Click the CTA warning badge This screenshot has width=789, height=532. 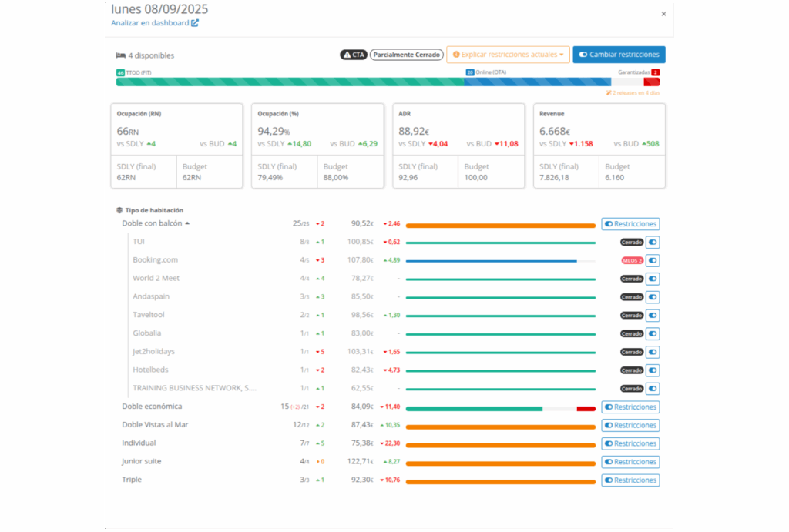click(354, 55)
